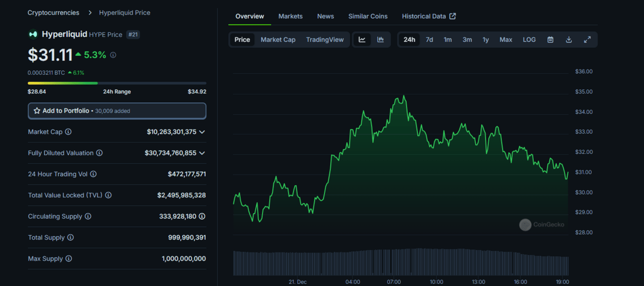This screenshot has height=286, width=644.
Task: Select the TradingView chart mode
Action: (325, 39)
